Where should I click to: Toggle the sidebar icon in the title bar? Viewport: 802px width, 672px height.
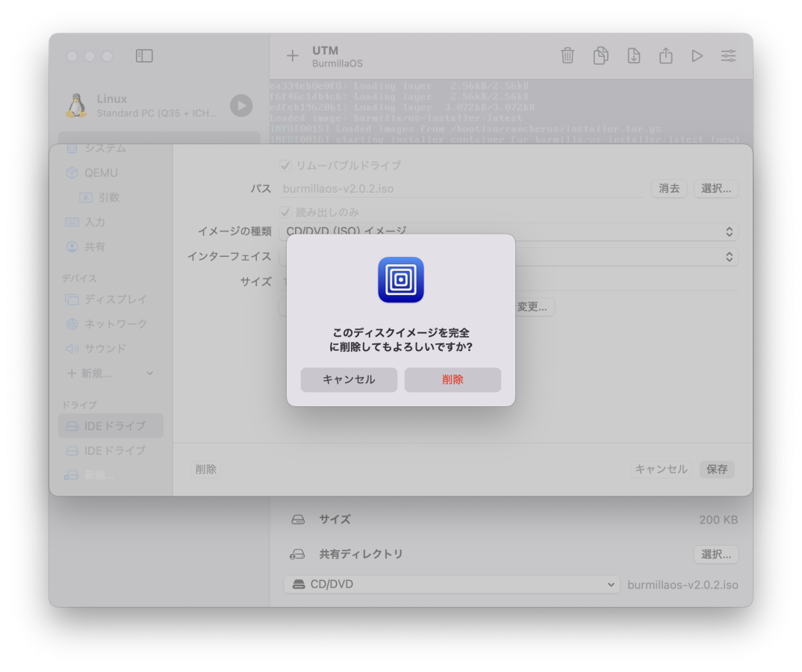[144, 56]
